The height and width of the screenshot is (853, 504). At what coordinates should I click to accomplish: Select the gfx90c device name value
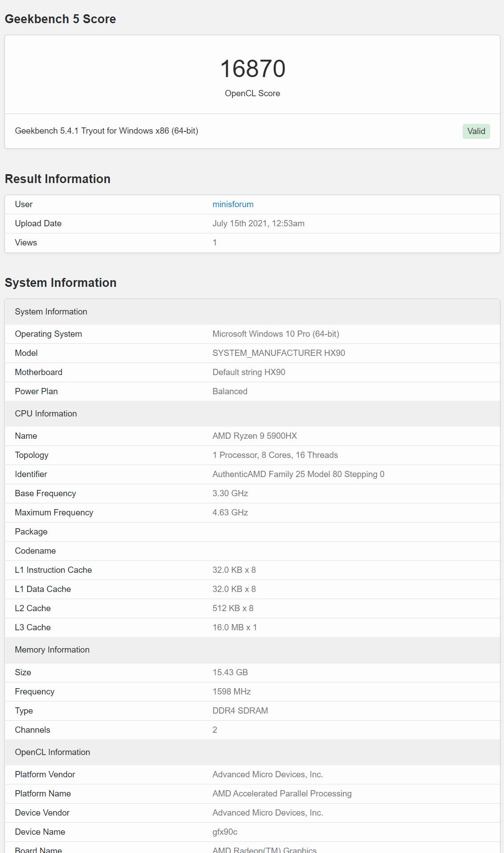click(225, 832)
